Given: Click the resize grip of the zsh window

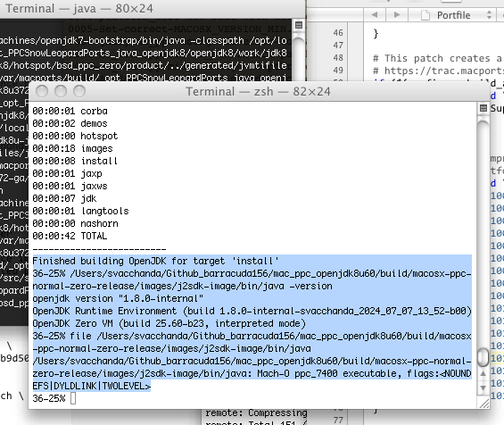Looking at the screenshot, I should [484, 404].
